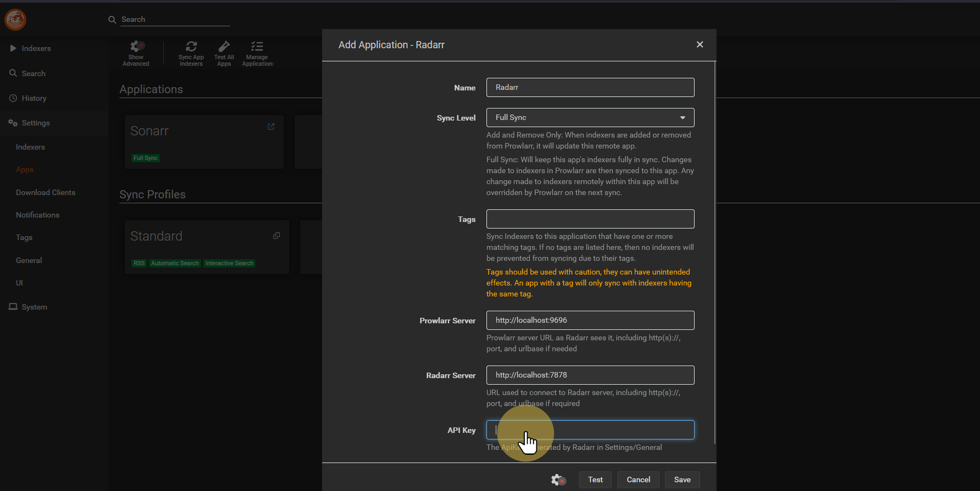The height and width of the screenshot is (491, 980).
Task: Open UI settings page
Action: click(x=19, y=283)
